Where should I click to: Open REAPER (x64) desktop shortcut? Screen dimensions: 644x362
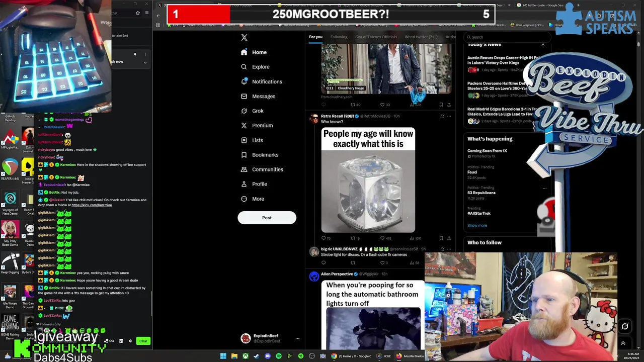pos(10,170)
